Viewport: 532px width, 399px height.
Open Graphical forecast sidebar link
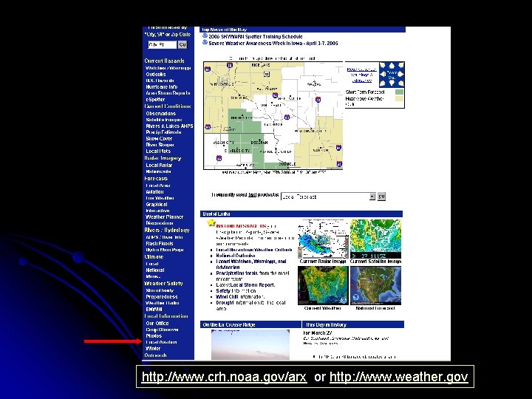coord(157,205)
